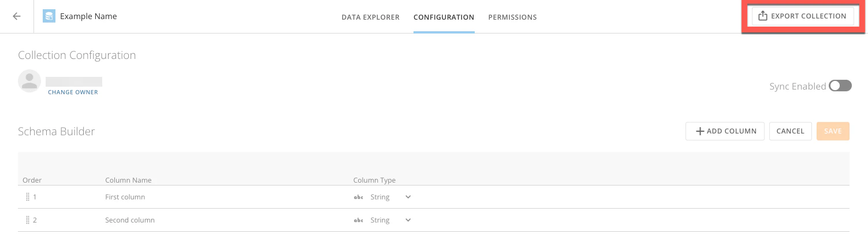868x252 pixels.
Task: Open the Permissions tab
Action: point(512,17)
